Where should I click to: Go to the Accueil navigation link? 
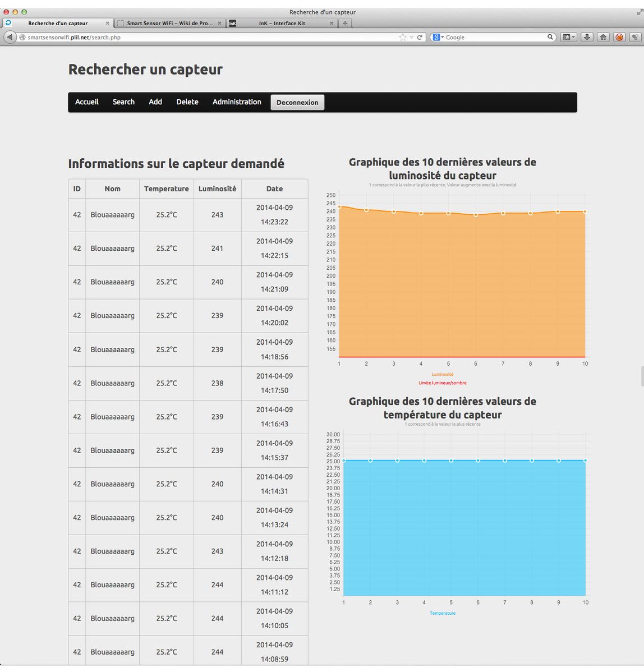tap(87, 102)
